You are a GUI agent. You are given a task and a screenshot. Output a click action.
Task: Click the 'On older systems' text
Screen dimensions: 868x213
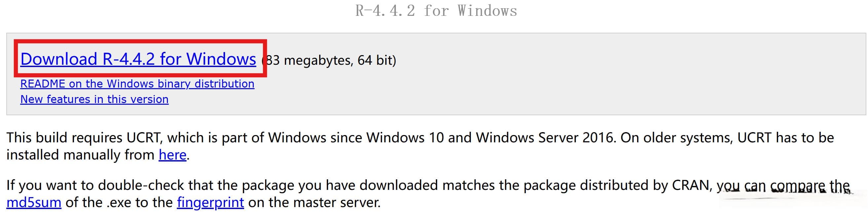click(x=677, y=137)
